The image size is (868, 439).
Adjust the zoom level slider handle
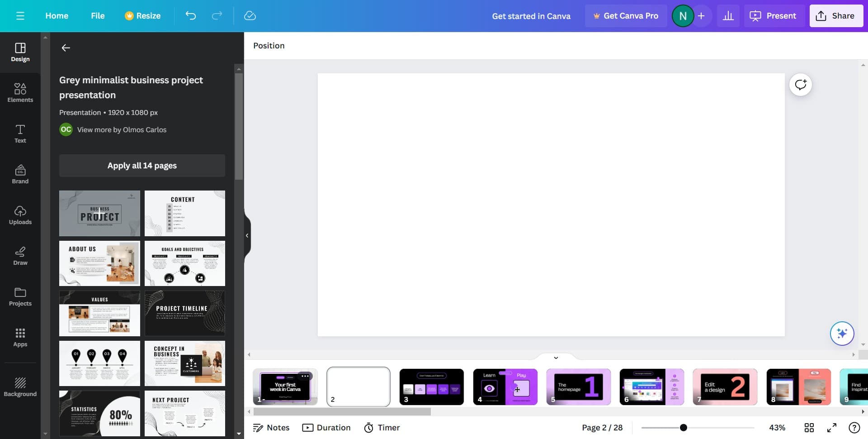click(x=683, y=428)
